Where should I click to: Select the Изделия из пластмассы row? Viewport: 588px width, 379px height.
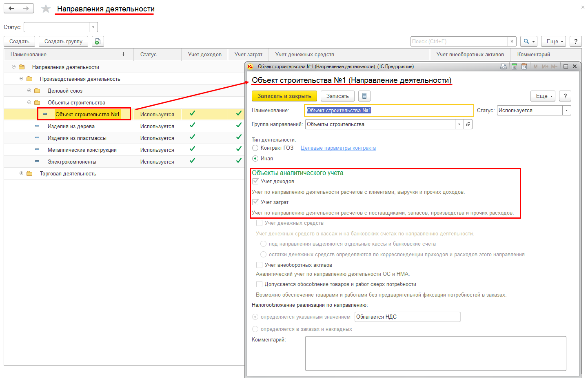[124, 138]
